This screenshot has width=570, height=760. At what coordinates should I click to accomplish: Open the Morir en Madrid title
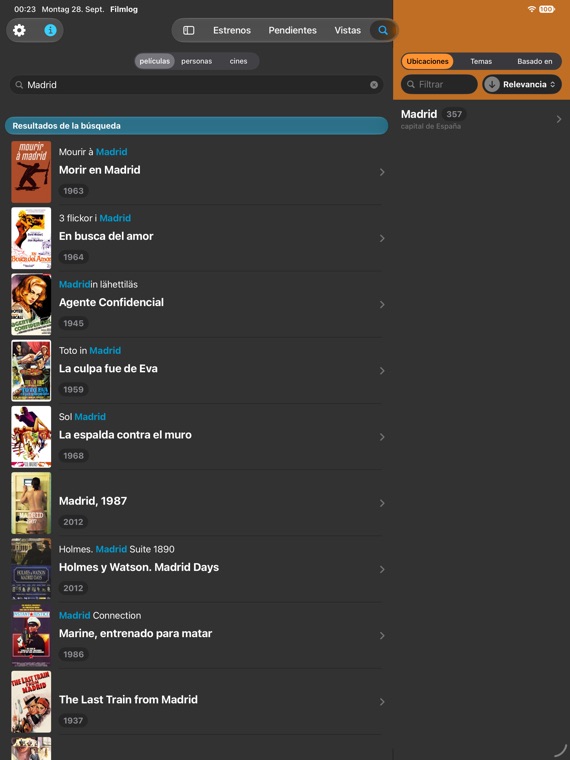point(99,170)
